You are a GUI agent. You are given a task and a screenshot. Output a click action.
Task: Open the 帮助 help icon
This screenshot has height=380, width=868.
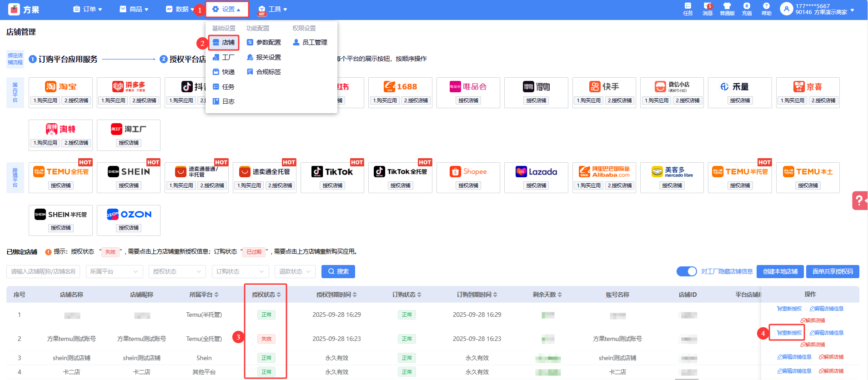pos(766,6)
